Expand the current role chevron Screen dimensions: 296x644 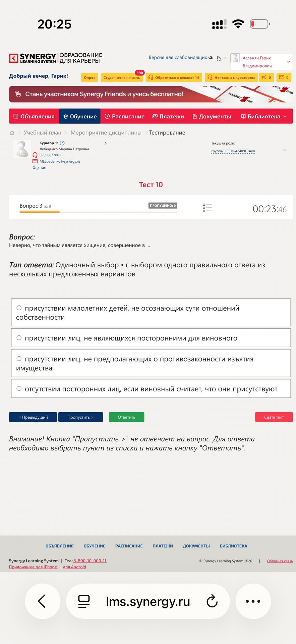[x=285, y=150]
